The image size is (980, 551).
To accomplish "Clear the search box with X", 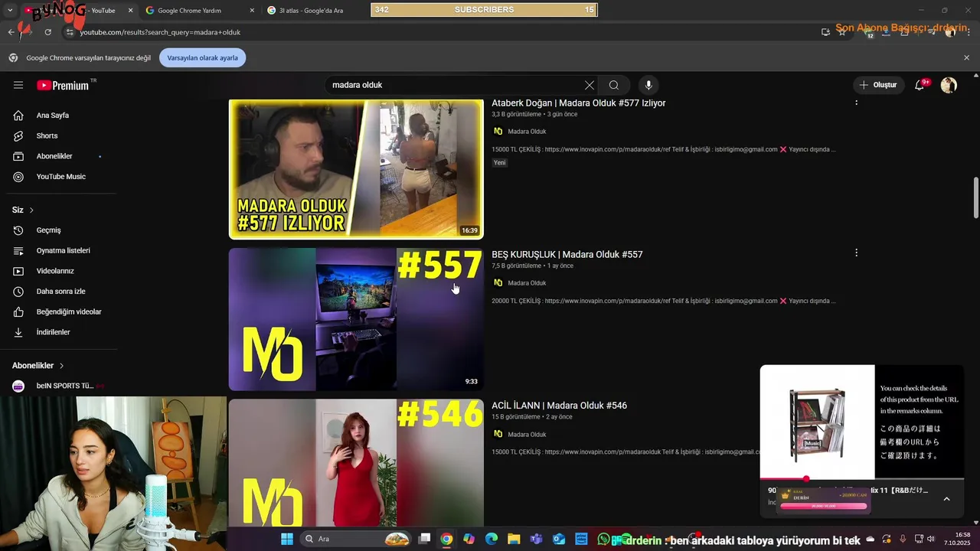I will [x=589, y=85].
